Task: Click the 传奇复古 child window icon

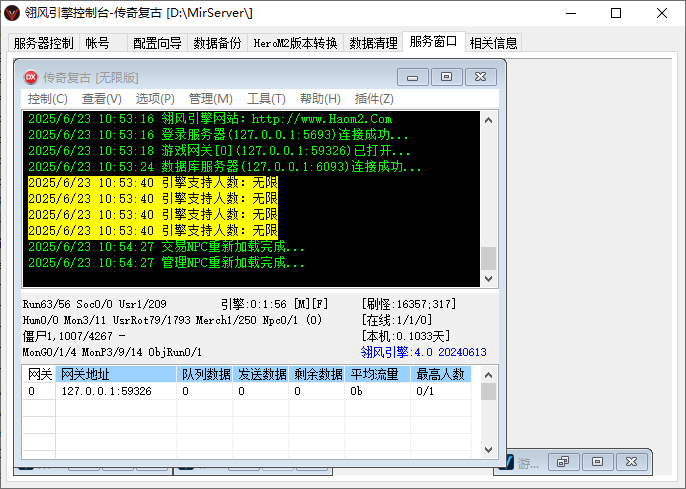Action: point(31,77)
